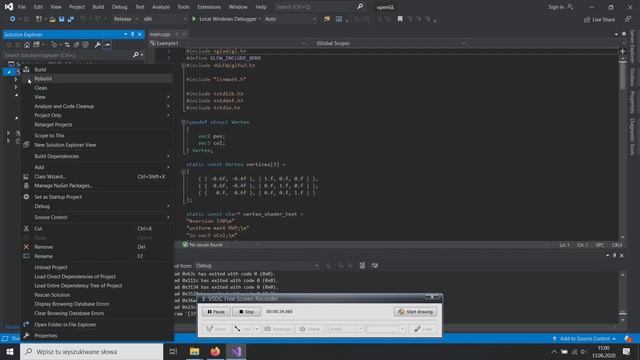Choose Rebuild from the context menu

point(97,79)
